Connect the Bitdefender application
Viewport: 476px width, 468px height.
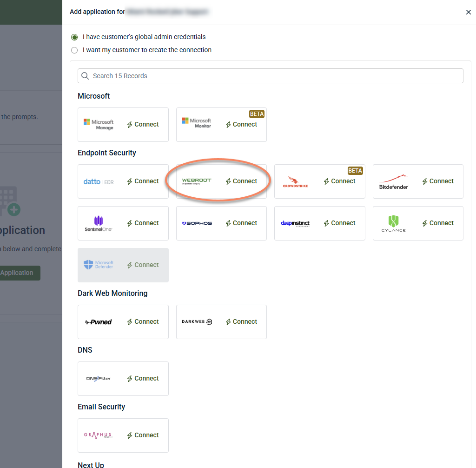[x=438, y=181]
